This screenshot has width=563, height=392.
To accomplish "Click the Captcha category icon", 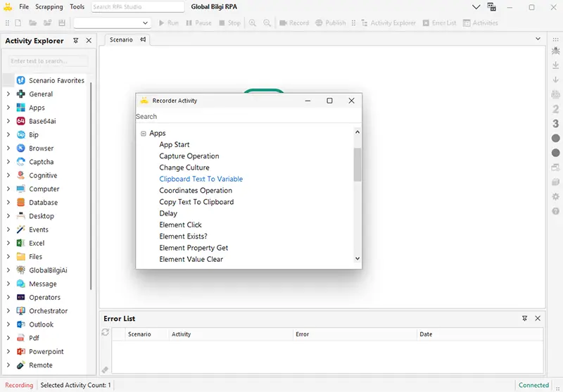I will click(21, 162).
